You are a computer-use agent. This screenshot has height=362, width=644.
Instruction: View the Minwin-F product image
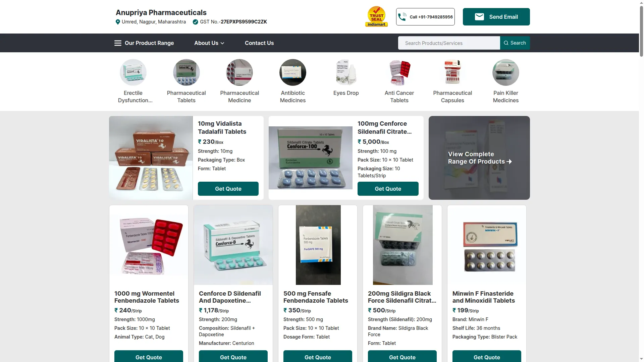487,245
